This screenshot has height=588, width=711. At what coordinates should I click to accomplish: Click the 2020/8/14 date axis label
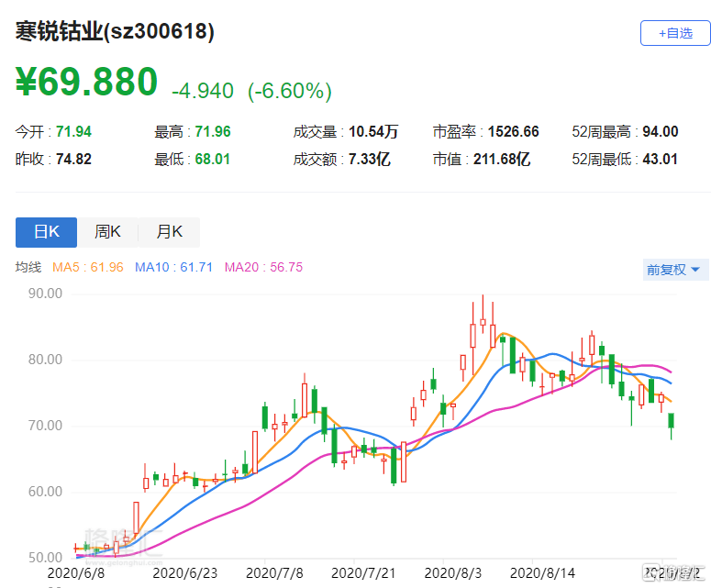(542, 573)
